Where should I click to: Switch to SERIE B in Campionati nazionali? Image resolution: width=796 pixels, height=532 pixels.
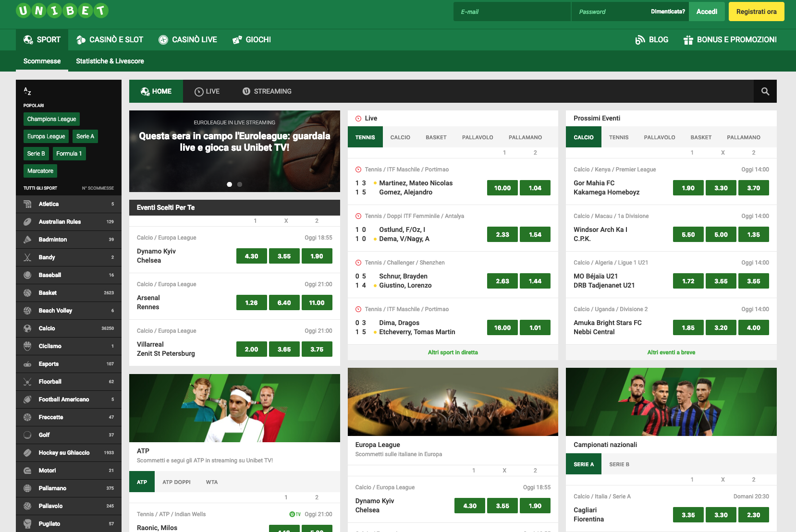click(x=619, y=464)
